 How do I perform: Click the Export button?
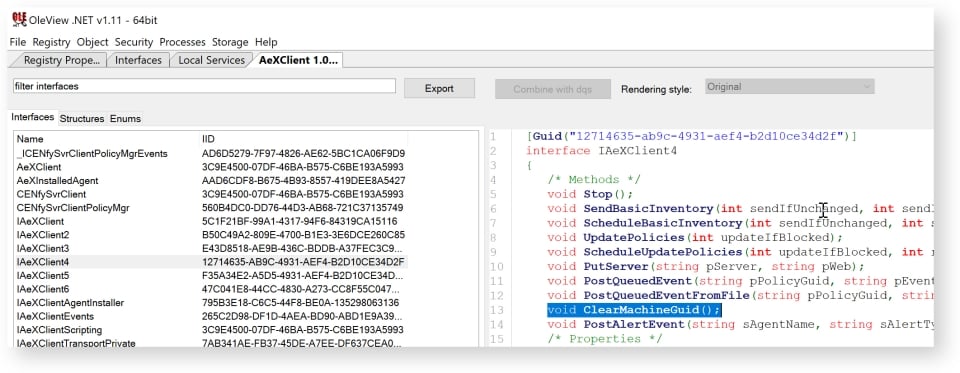click(439, 88)
